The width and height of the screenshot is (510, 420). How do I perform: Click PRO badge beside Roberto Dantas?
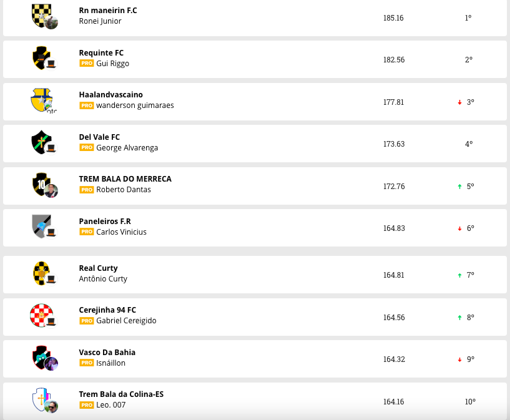[x=86, y=190]
